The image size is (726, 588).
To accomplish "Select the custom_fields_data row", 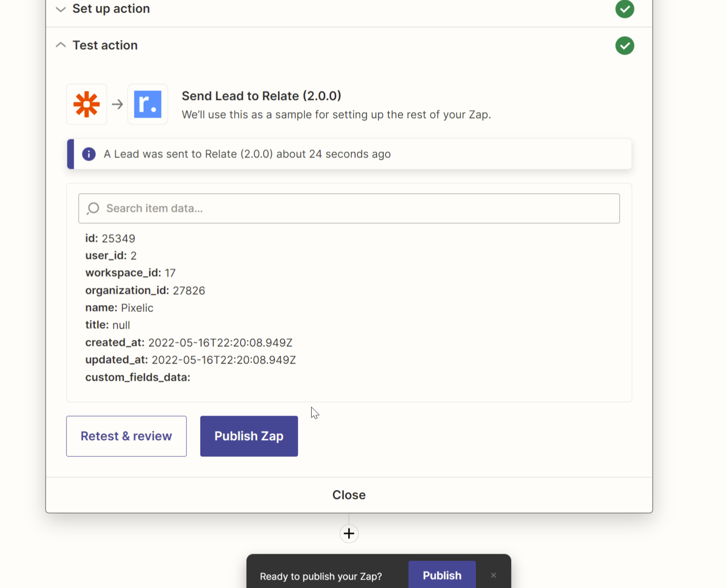I will pos(138,377).
